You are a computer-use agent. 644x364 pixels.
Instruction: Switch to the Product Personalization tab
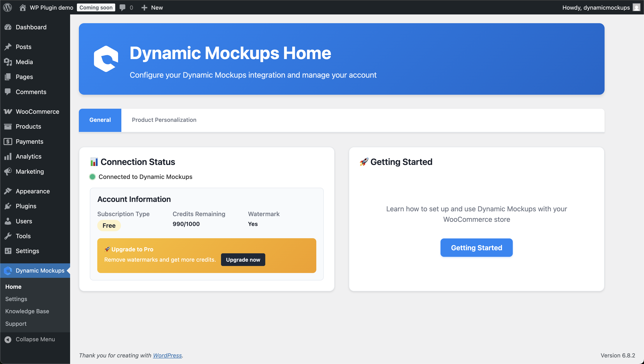[x=164, y=120]
